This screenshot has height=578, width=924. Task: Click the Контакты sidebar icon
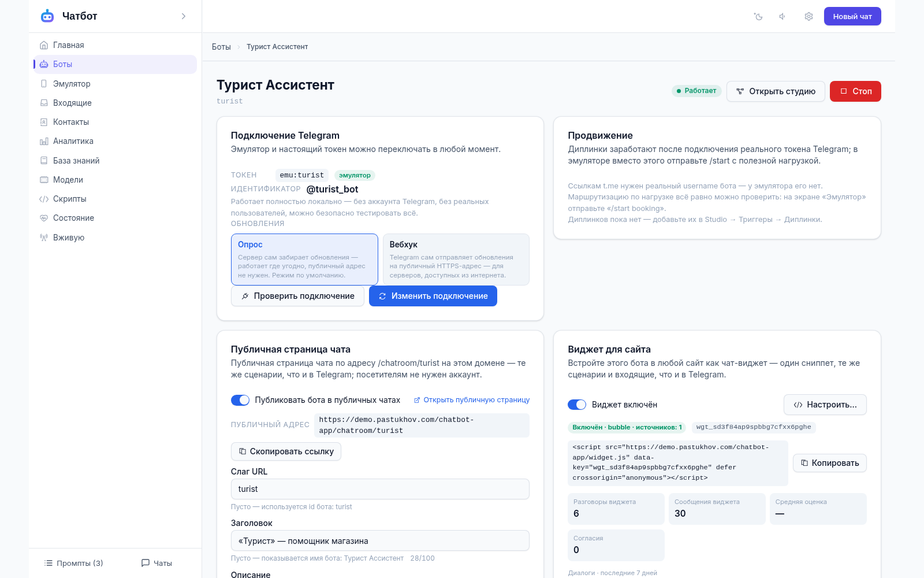click(44, 122)
